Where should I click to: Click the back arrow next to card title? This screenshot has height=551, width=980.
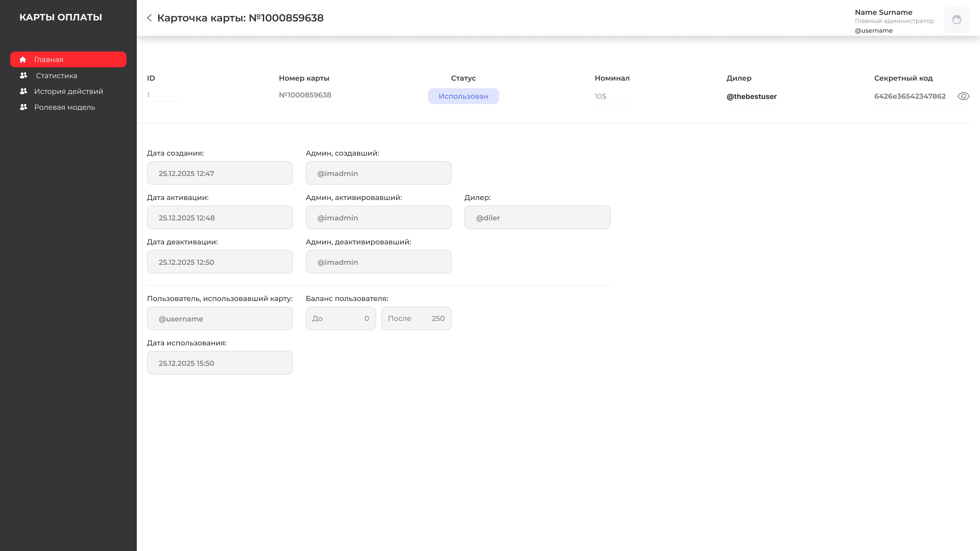[150, 18]
